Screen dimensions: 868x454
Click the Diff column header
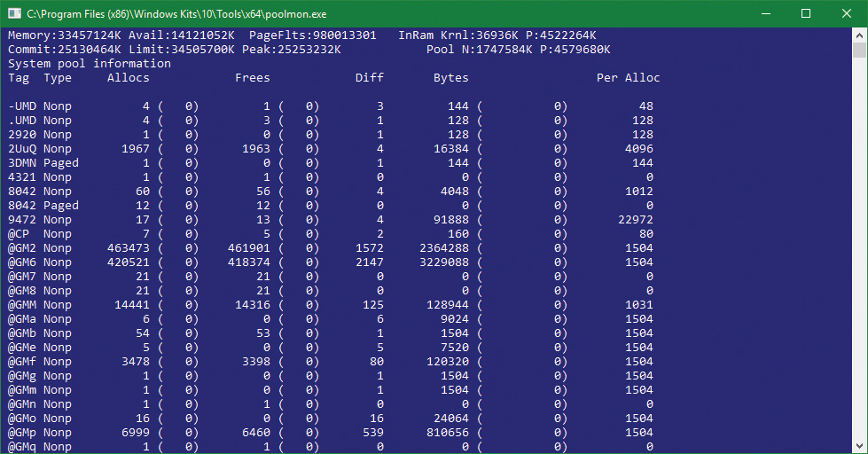(x=369, y=78)
